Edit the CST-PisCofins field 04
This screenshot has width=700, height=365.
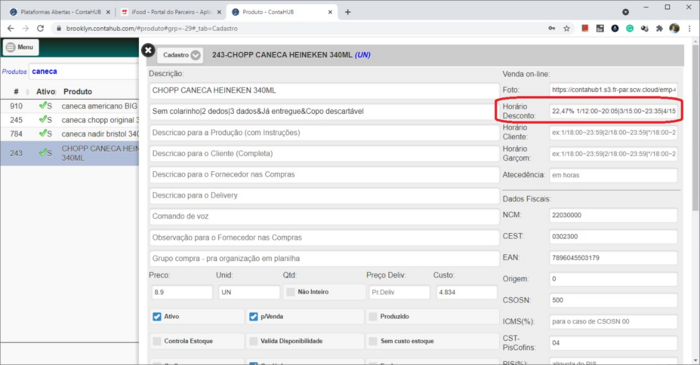(613, 343)
